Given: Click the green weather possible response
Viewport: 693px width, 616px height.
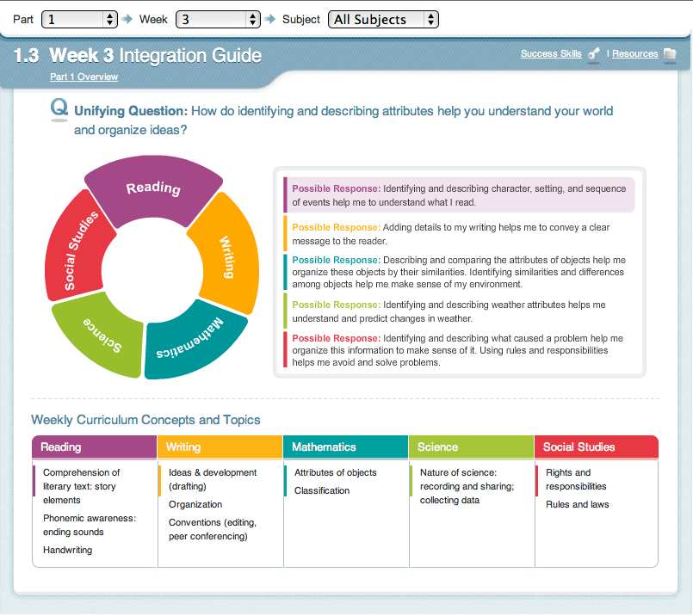Looking at the screenshot, I should [x=459, y=311].
